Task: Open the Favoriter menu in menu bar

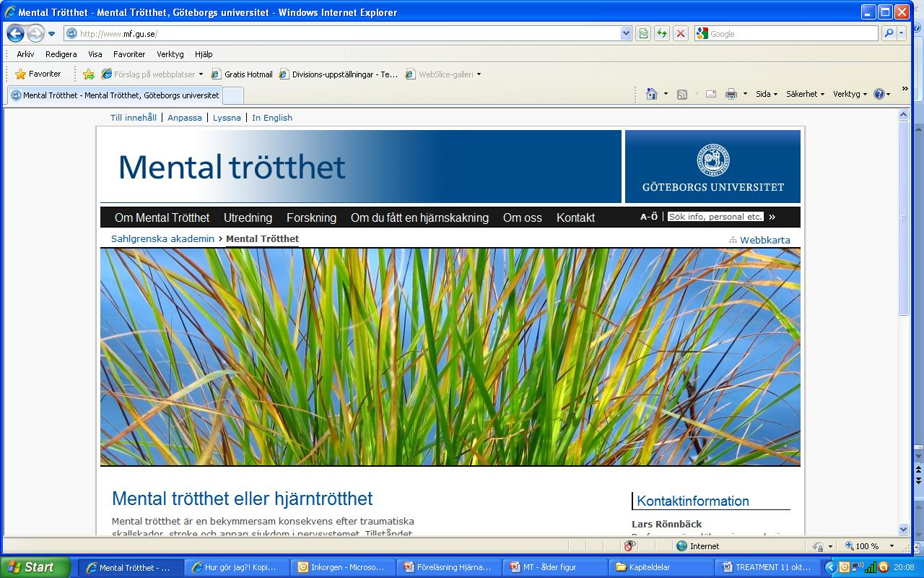Action: 129,54
